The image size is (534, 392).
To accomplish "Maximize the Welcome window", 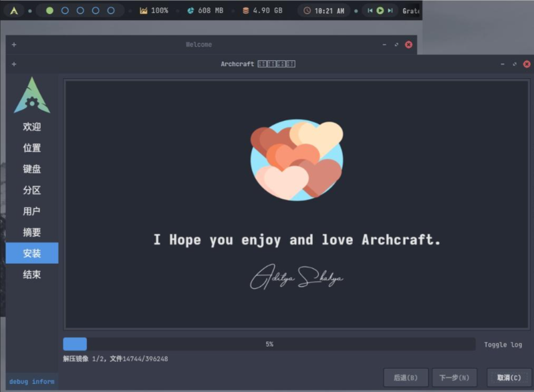I will click(x=396, y=45).
